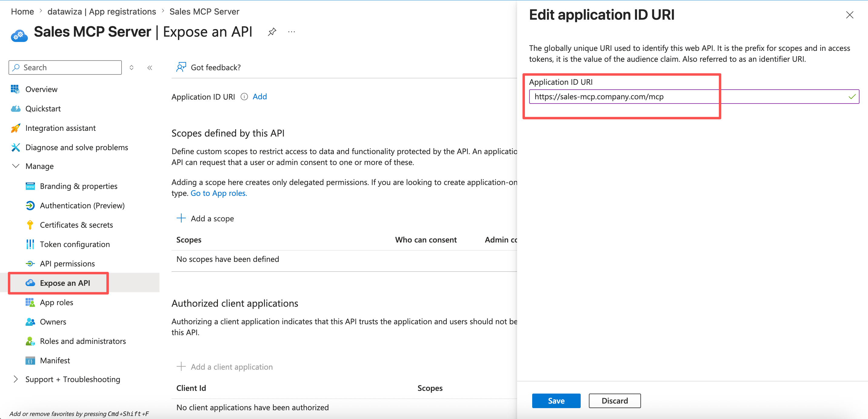Click the Application ID URI info icon
This screenshot has height=419, width=868.
[x=244, y=97]
